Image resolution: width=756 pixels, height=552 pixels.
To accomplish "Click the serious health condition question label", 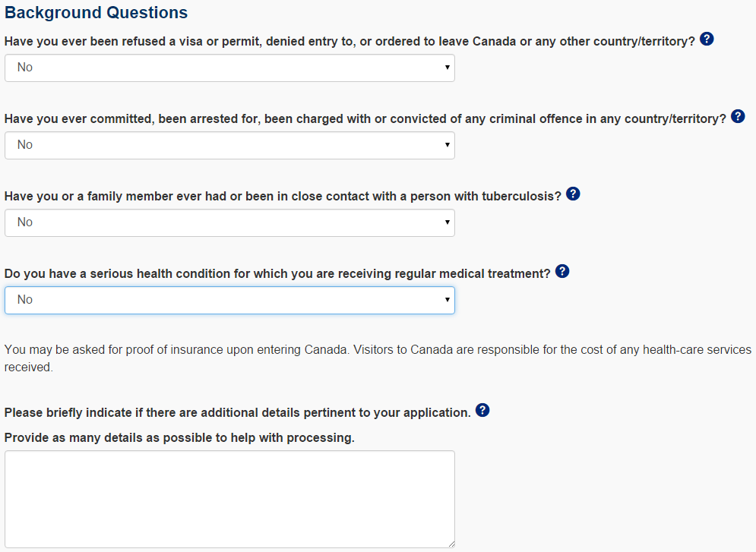I will pos(277,273).
